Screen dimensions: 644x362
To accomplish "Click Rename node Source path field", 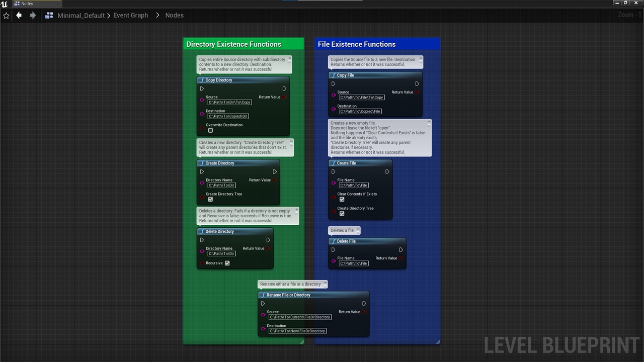I will click(x=300, y=317).
